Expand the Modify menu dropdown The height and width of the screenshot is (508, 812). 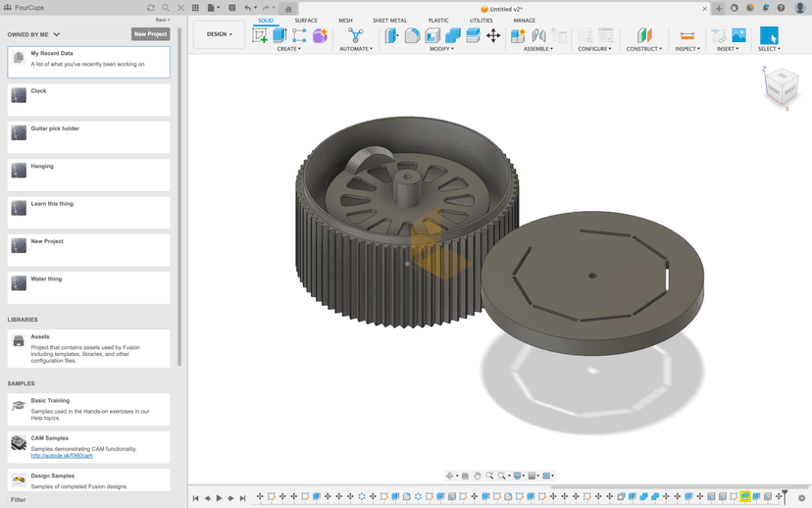point(442,49)
